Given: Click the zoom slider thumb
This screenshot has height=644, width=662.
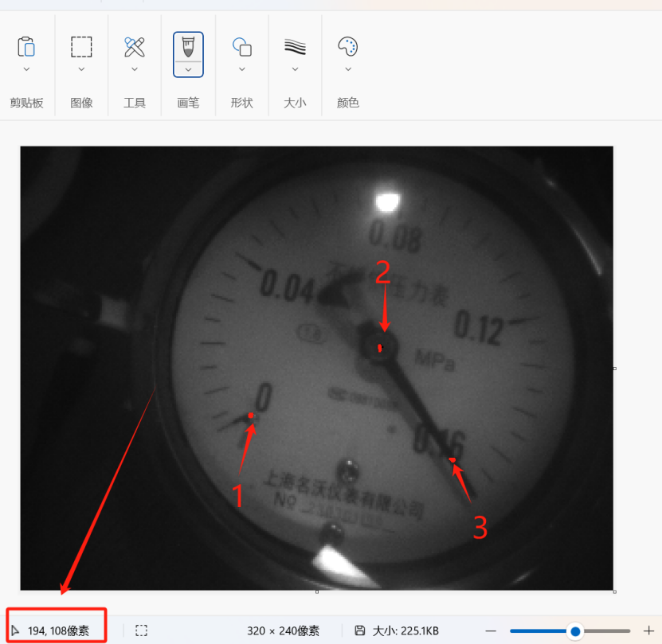Looking at the screenshot, I should (575, 631).
